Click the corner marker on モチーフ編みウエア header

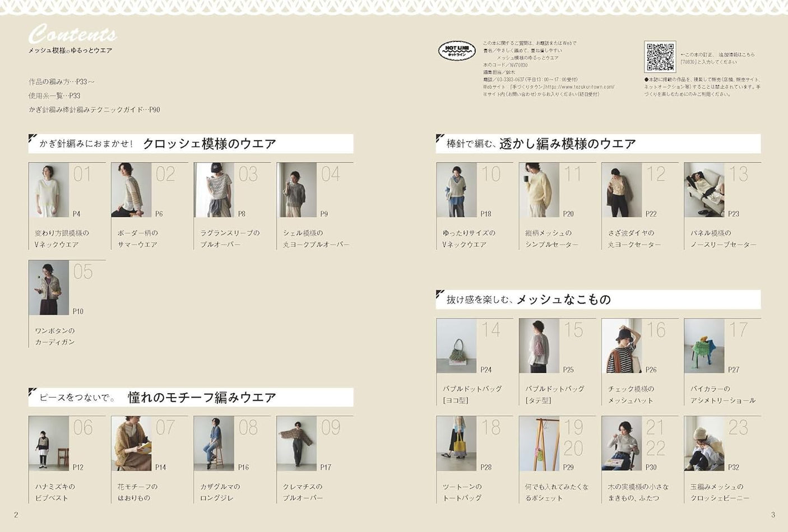32,393
